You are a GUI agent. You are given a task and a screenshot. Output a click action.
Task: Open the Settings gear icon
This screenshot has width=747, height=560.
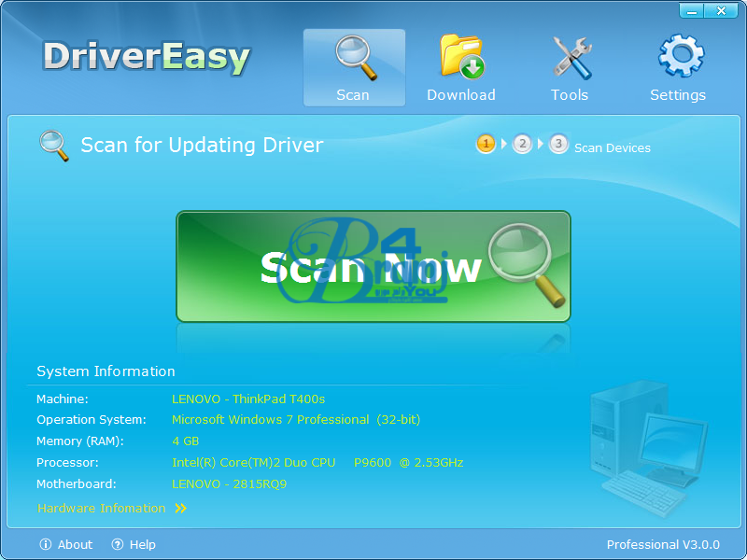[679, 56]
